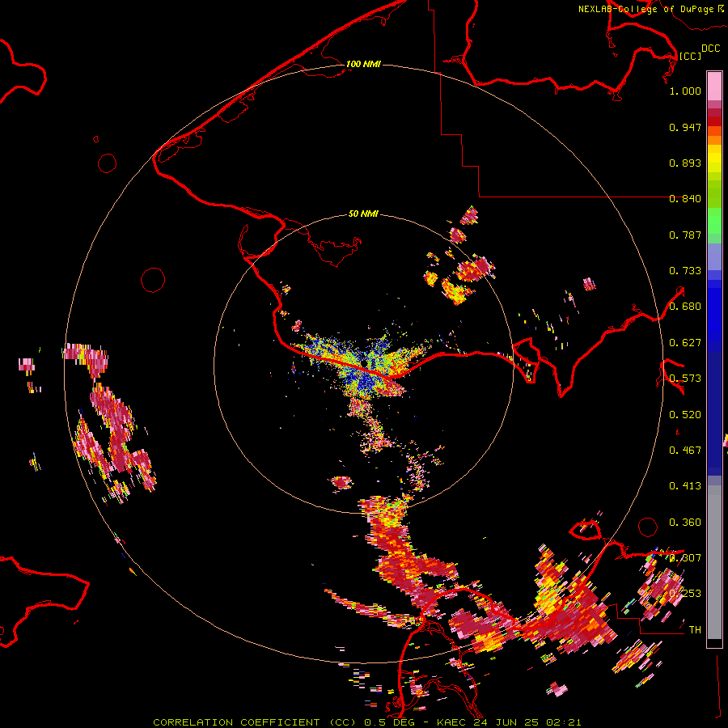Image resolution: width=728 pixels, height=728 pixels.
Task: Click the 0.253 value on the color scale
Action: (685, 594)
